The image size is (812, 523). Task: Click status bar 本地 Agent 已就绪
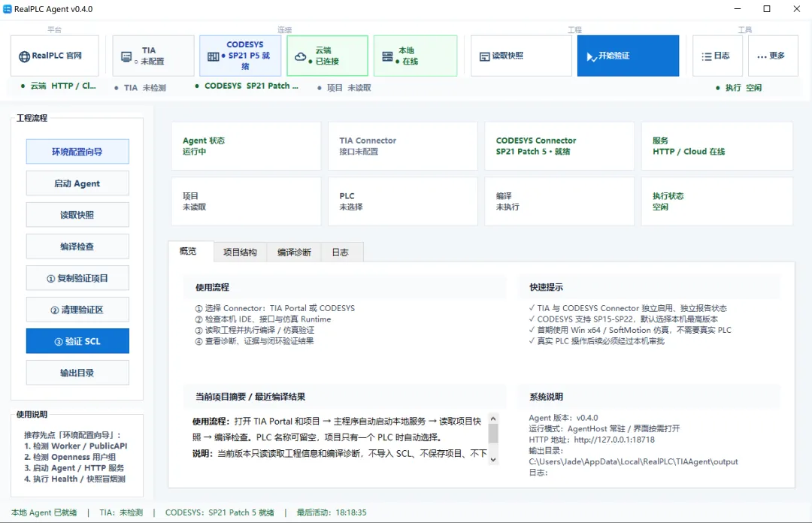(x=44, y=512)
